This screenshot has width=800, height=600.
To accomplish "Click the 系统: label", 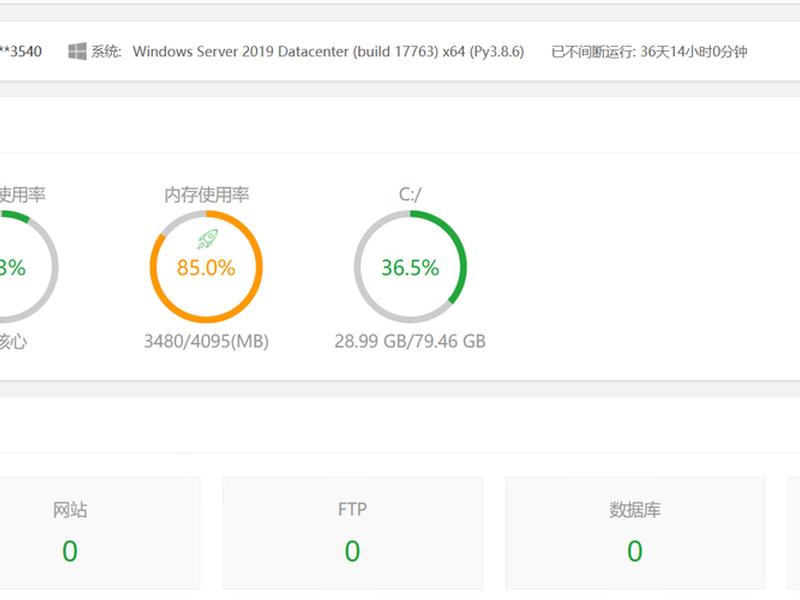I will coord(106,52).
